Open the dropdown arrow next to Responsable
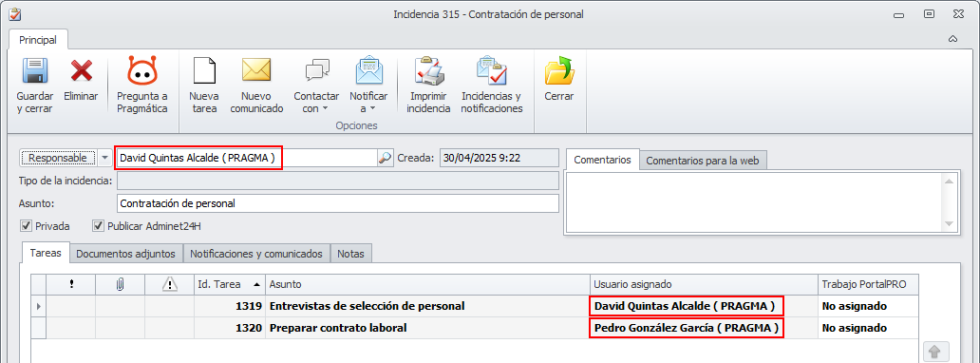The width and height of the screenshot is (980, 363). (105, 159)
